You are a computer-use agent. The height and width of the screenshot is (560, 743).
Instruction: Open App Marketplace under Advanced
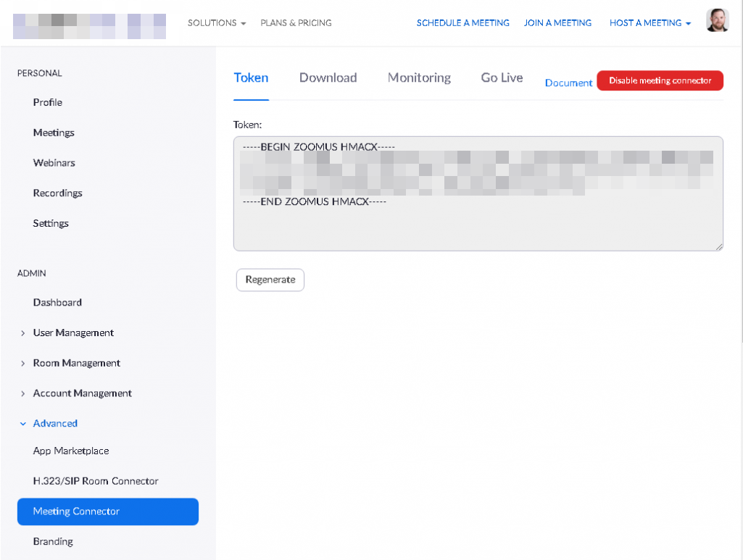pyautogui.click(x=71, y=451)
